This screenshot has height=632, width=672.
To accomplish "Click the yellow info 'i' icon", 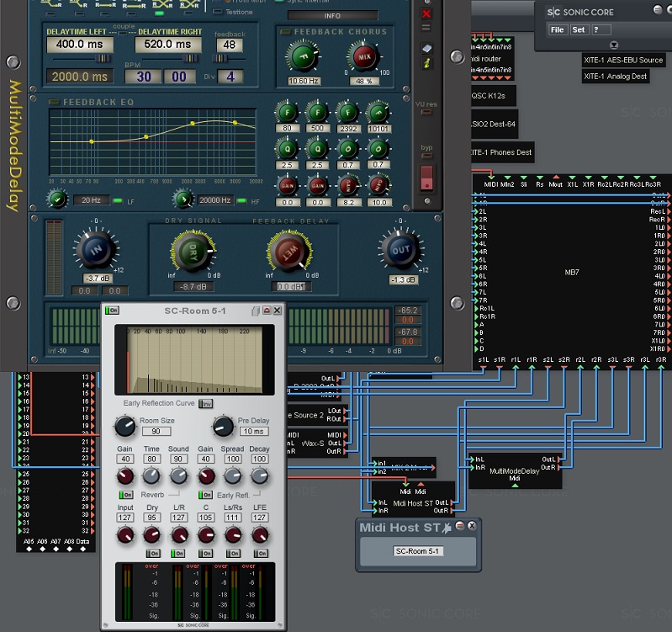I will [x=426, y=63].
